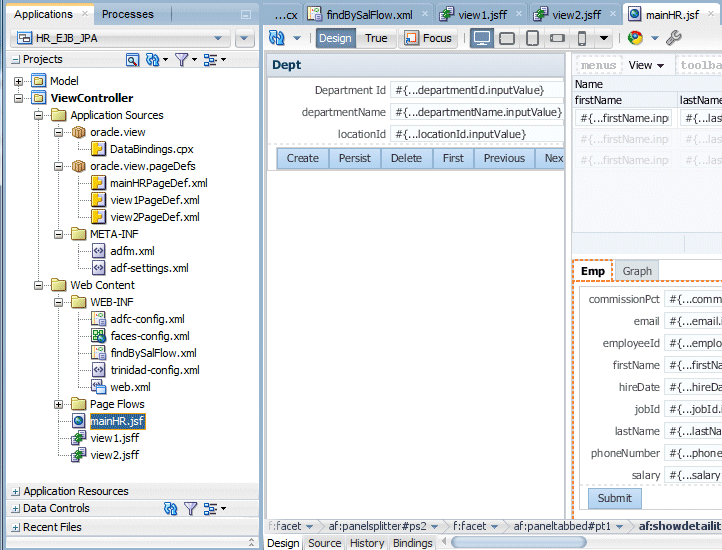Screen dimensions: 722x550
Task: Open application menu arrow button
Action: [x=245, y=38]
